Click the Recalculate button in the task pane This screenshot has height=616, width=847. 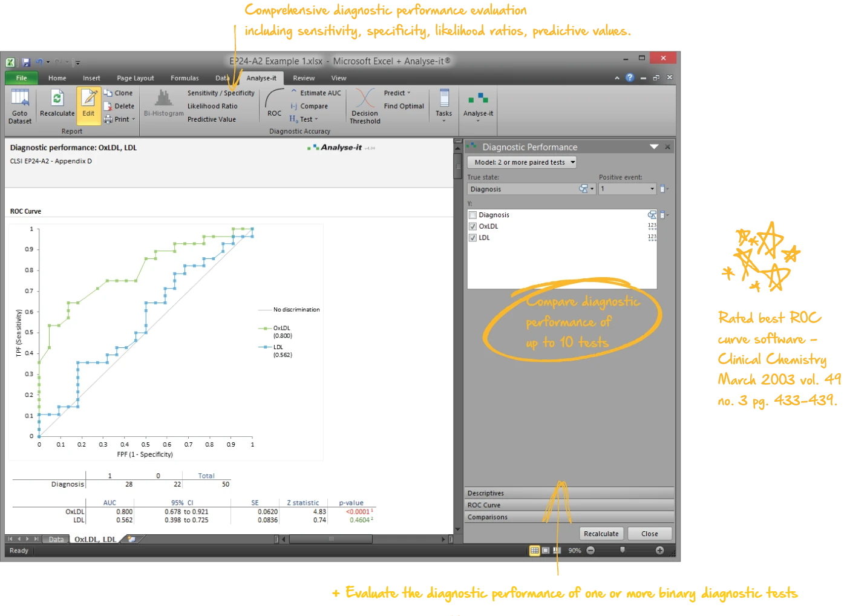tap(601, 534)
